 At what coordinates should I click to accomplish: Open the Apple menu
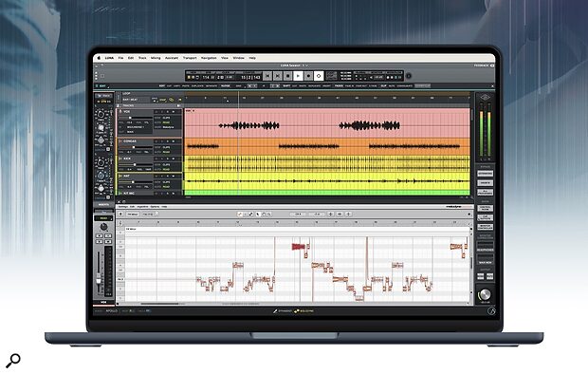[99, 58]
